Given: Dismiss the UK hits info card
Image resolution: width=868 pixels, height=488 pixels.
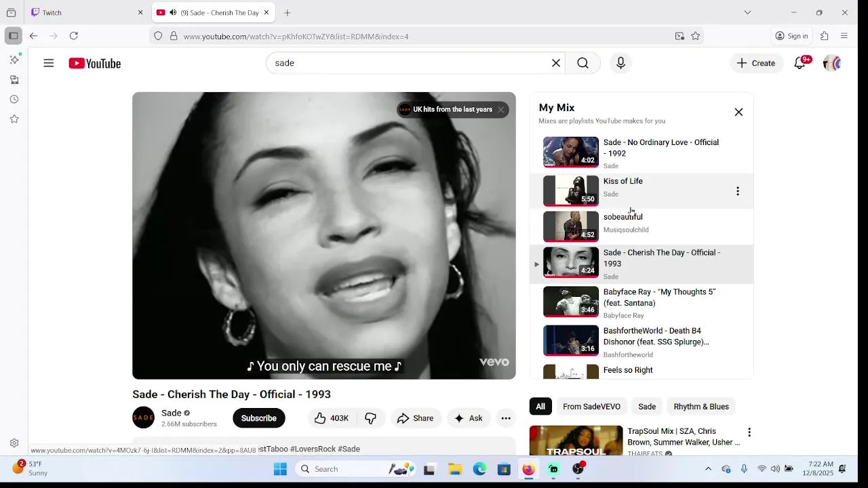Looking at the screenshot, I should (501, 110).
